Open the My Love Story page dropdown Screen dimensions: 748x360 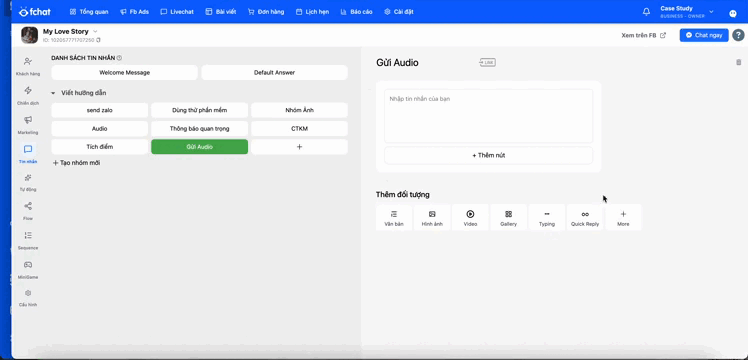(x=95, y=31)
